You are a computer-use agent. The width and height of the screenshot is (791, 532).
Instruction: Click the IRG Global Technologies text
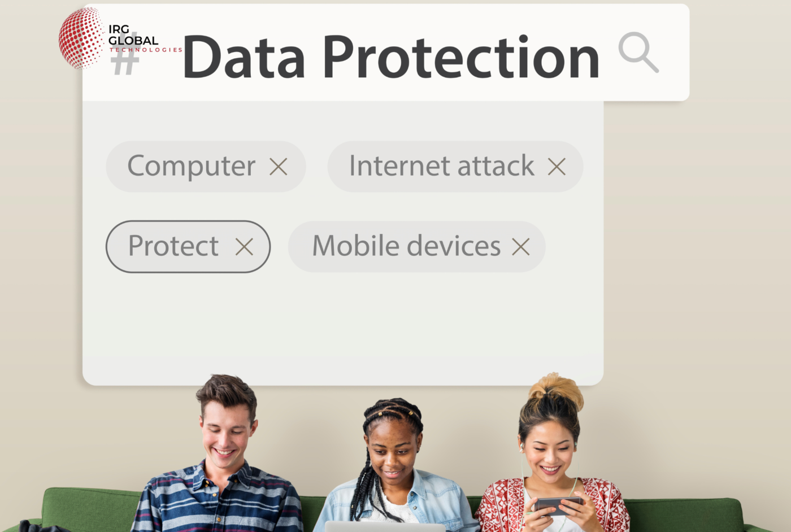coord(145,38)
